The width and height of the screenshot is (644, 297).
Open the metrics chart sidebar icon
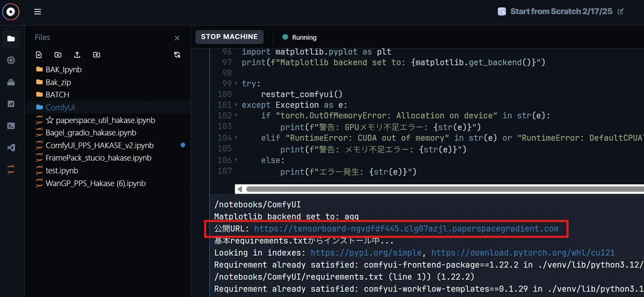point(11,104)
